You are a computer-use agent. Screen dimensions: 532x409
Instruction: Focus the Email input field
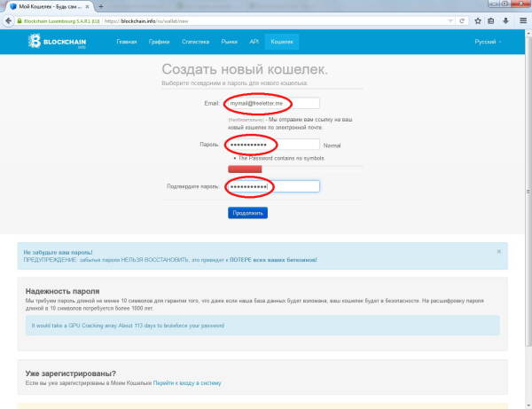(270, 104)
